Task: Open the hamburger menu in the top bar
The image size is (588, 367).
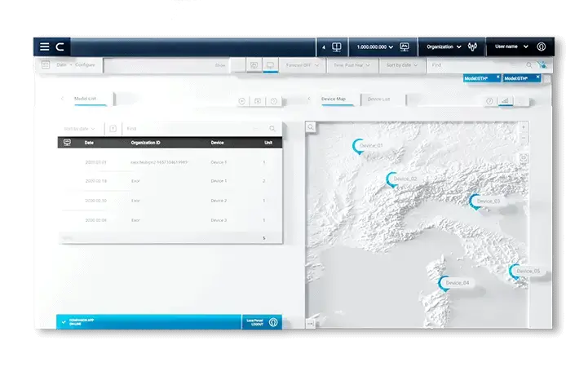Action: [x=45, y=47]
